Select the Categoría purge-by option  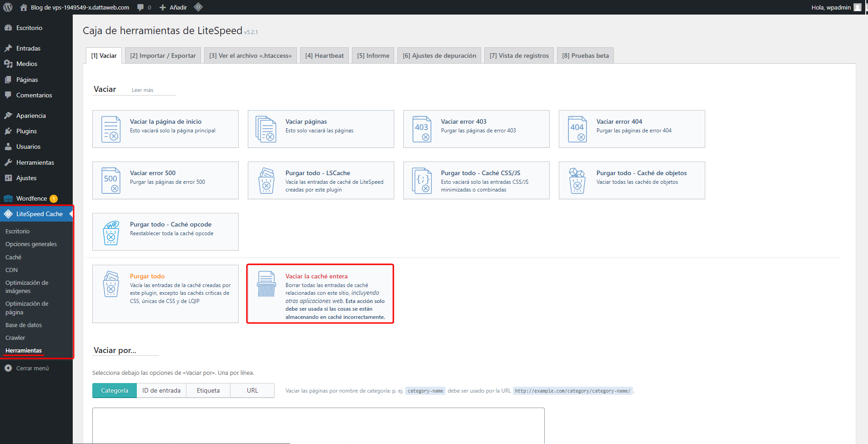(x=115, y=390)
